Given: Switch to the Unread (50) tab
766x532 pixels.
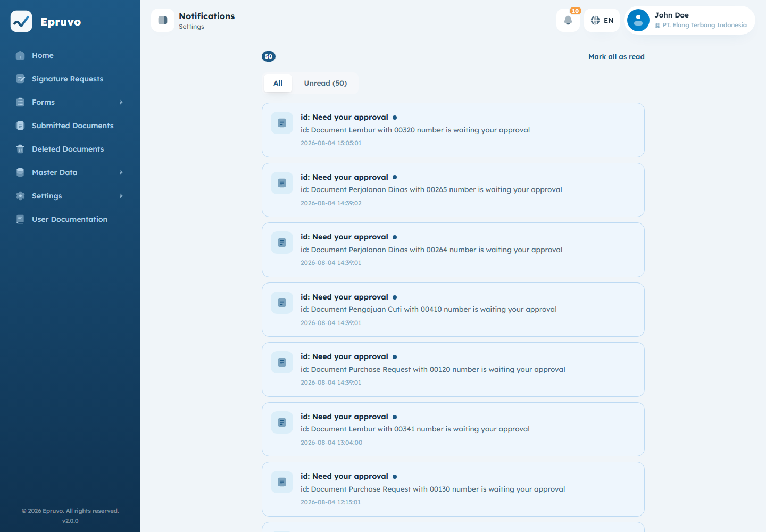Looking at the screenshot, I should click(326, 83).
